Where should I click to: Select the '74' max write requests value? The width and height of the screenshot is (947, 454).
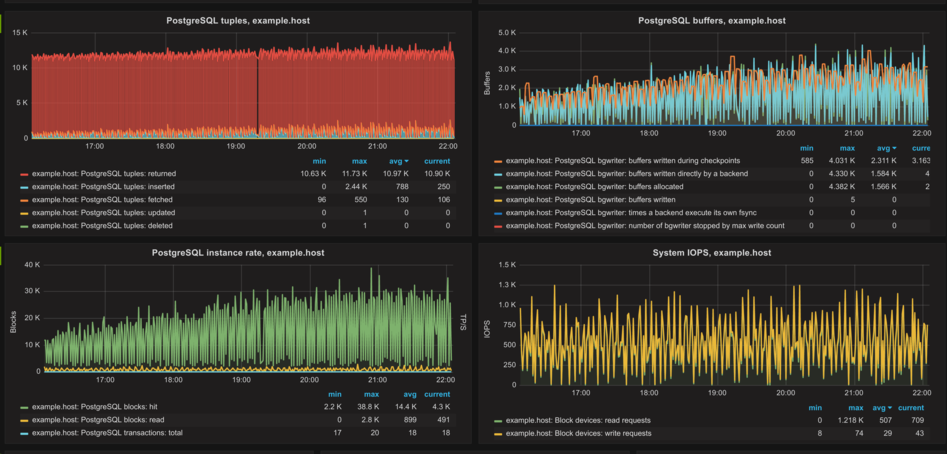click(859, 433)
